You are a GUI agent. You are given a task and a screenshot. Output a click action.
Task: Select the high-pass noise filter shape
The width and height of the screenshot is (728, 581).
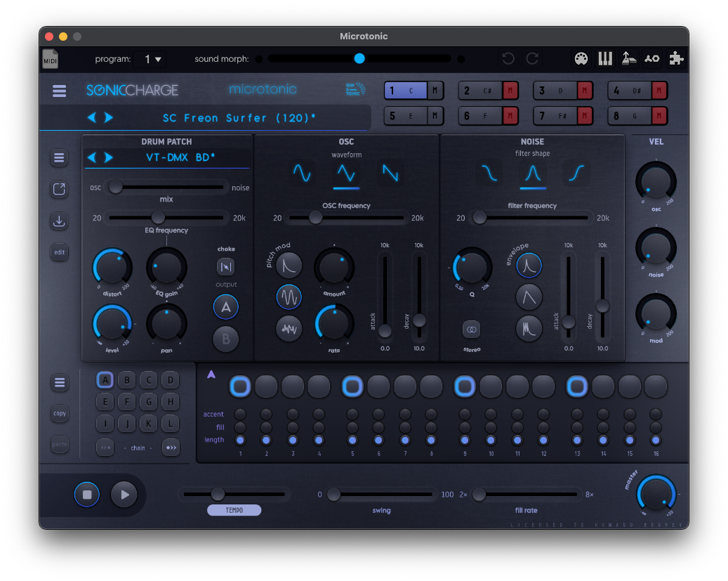(576, 172)
